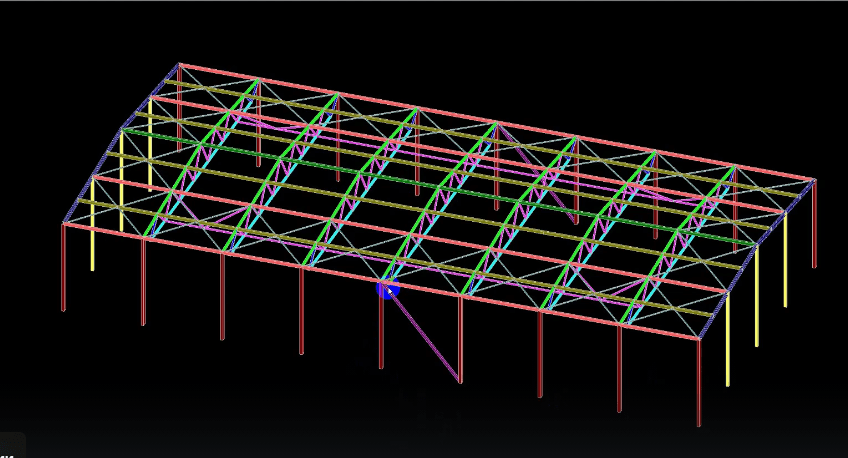Click the base of the braced red column
The height and width of the screenshot is (458, 848).
point(381,367)
